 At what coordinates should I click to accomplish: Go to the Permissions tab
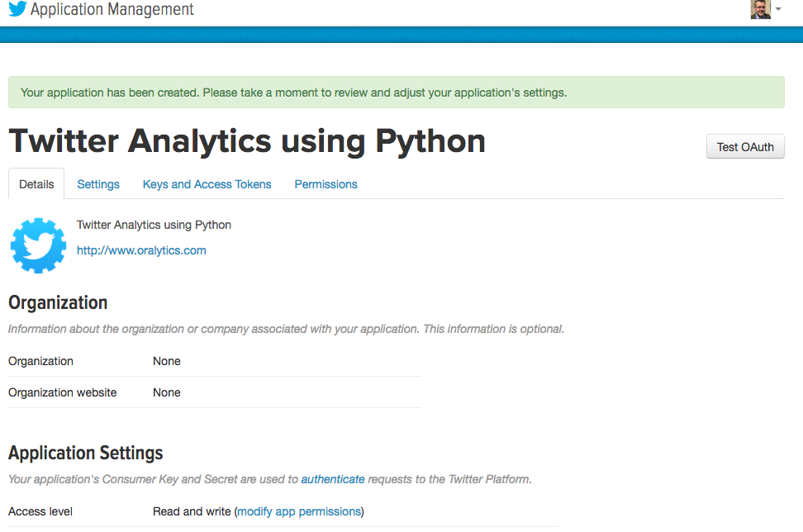click(x=325, y=184)
